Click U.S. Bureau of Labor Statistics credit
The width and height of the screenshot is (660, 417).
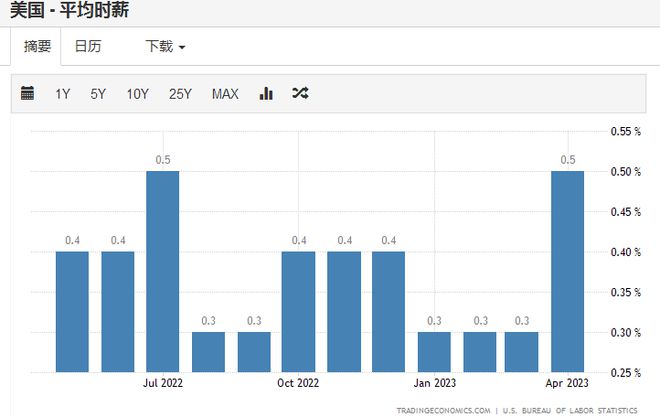click(570, 410)
